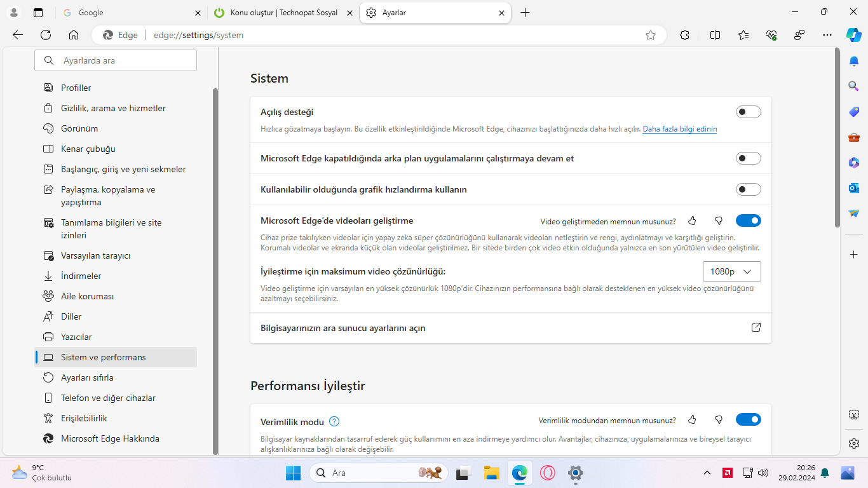
Task: Open the 1080p resolution dropdown
Action: point(732,271)
